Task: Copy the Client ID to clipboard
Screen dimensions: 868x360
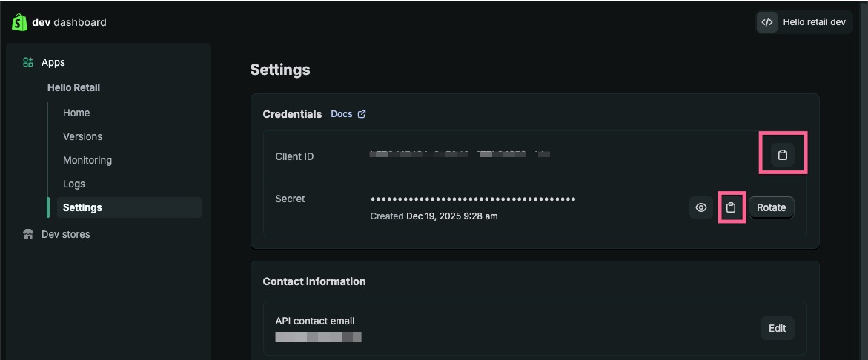Action: pyautogui.click(x=782, y=156)
